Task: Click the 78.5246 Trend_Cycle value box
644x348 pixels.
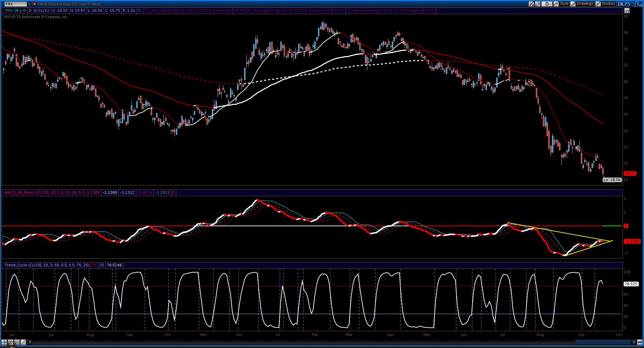Action: [x=114, y=265]
